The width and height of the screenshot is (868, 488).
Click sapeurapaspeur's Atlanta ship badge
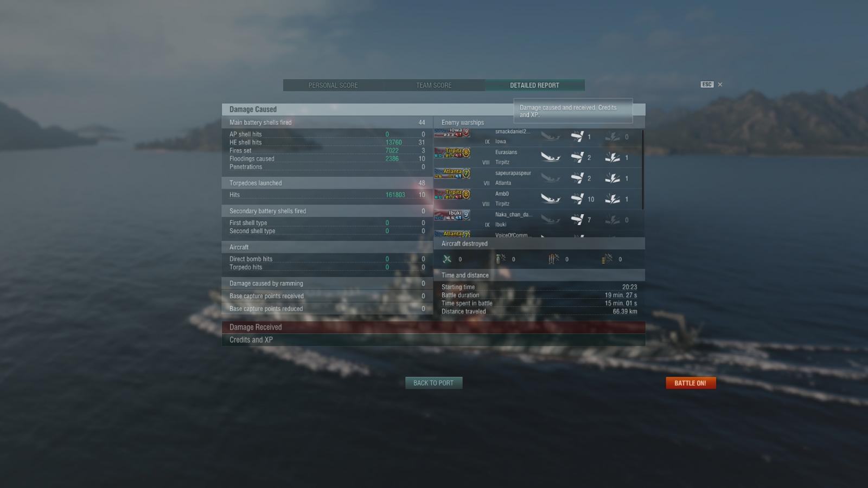[x=452, y=174]
